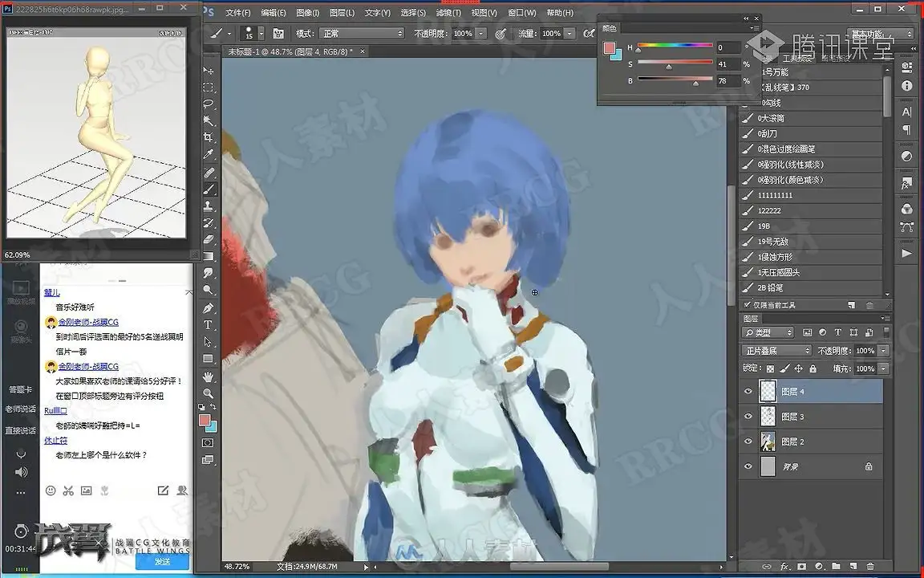The height and width of the screenshot is (578, 924).
Task: Select the Gradient tool
Action: [x=208, y=256]
